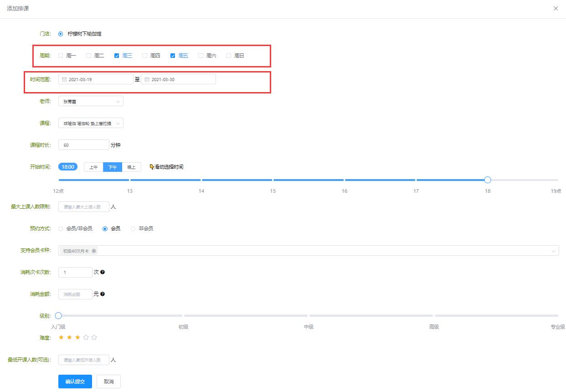This screenshot has height=392, width=566.
Task: Check the 周一 weekday checkbox
Action: [61, 56]
